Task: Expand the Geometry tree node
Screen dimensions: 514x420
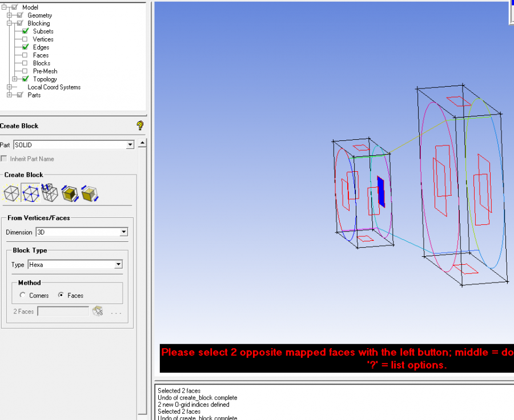Action: [x=9, y=15]
